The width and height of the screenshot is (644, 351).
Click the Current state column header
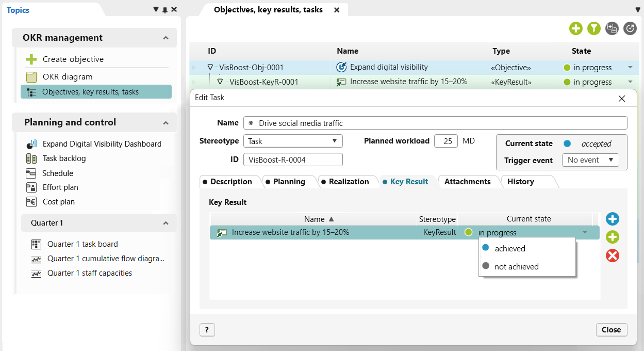click(529, 219)
